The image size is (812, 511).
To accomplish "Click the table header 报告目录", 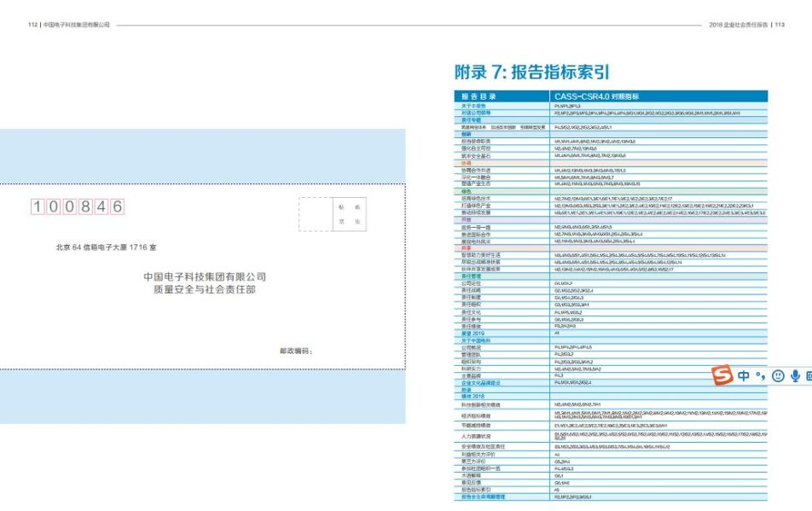I will [478, 96].
